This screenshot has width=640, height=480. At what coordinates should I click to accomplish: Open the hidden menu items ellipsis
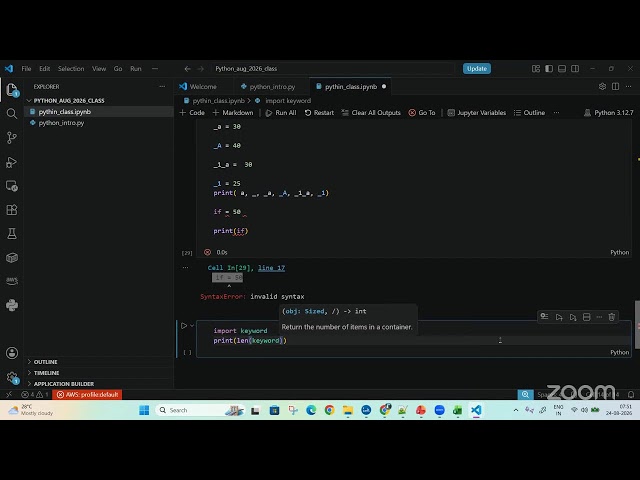click(155, 69)
